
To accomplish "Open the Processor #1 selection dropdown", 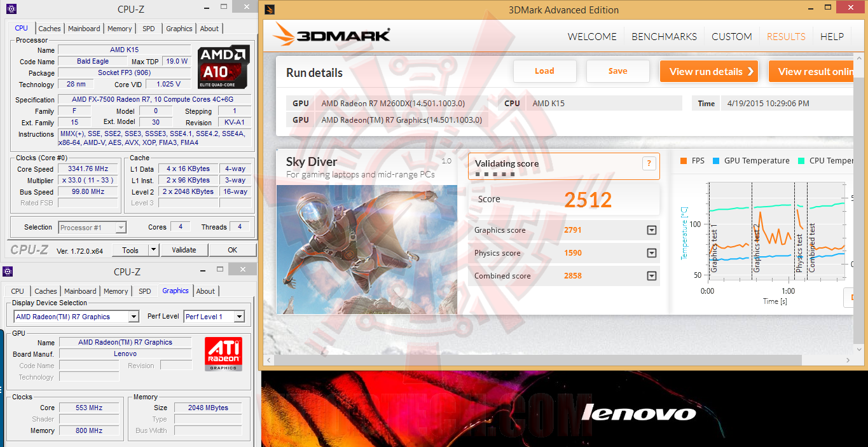I will [121, 227].
